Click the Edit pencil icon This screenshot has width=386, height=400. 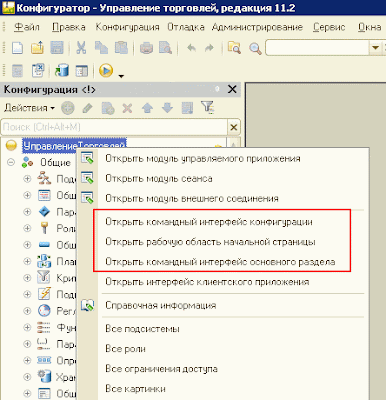point(88,108)
